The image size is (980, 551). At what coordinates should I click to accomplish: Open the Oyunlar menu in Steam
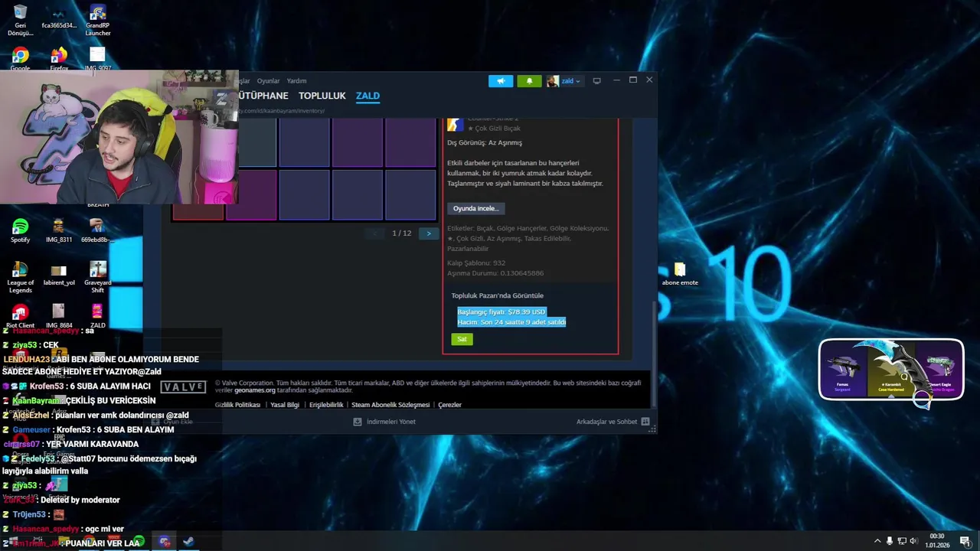[268, 81]
